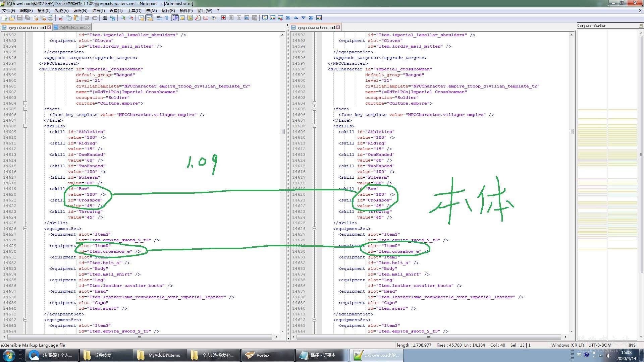Open the 语言(L) menu

[x=98, y=10]
